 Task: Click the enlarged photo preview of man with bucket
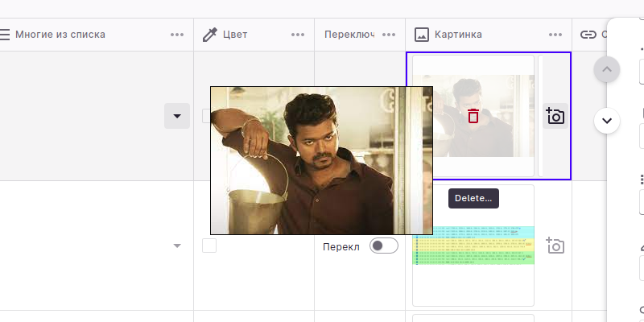pos(321,160)
